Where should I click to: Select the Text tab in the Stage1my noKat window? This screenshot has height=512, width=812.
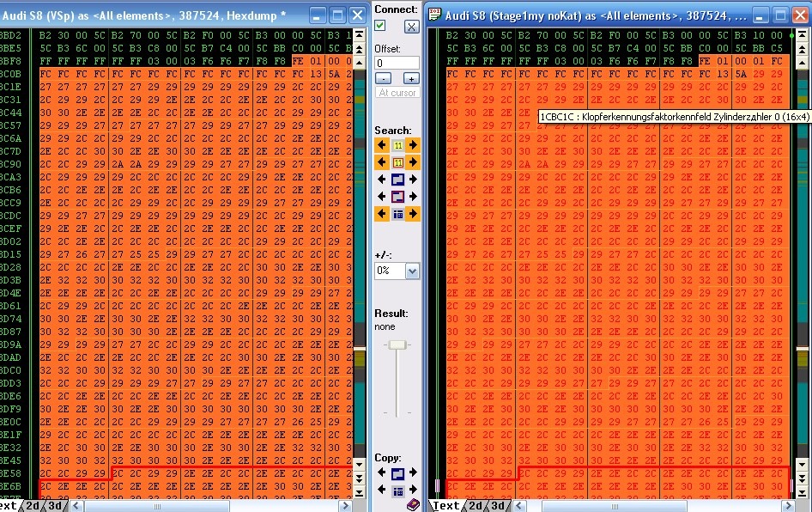coord(445,506)
